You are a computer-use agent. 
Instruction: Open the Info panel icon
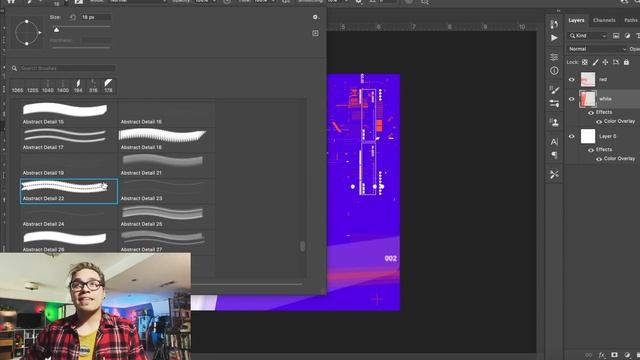point(554,71)
